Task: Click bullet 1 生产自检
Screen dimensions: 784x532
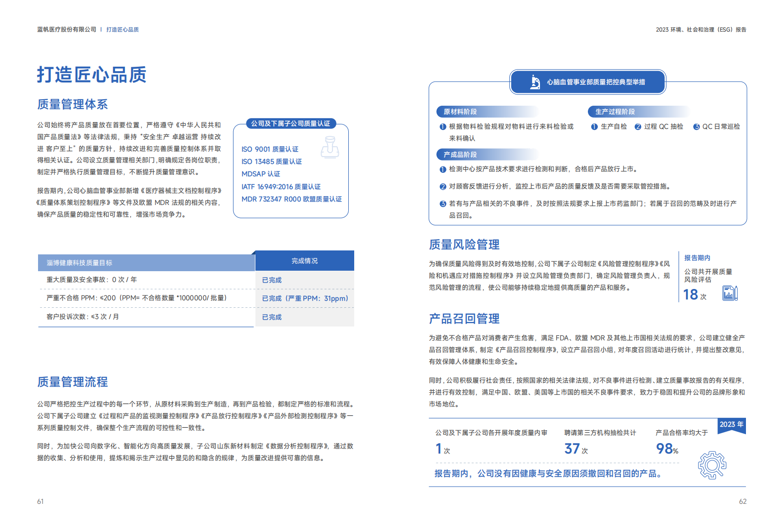Action: point(609,126)
